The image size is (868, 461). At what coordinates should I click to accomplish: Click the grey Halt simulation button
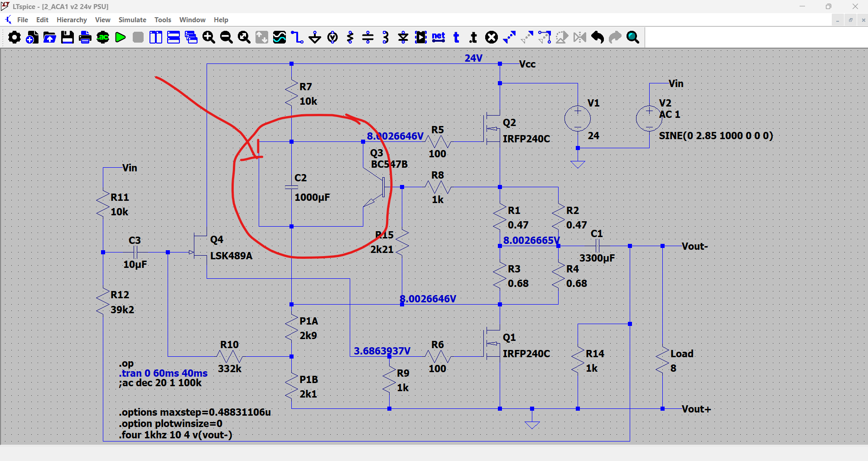pos(138,37)
